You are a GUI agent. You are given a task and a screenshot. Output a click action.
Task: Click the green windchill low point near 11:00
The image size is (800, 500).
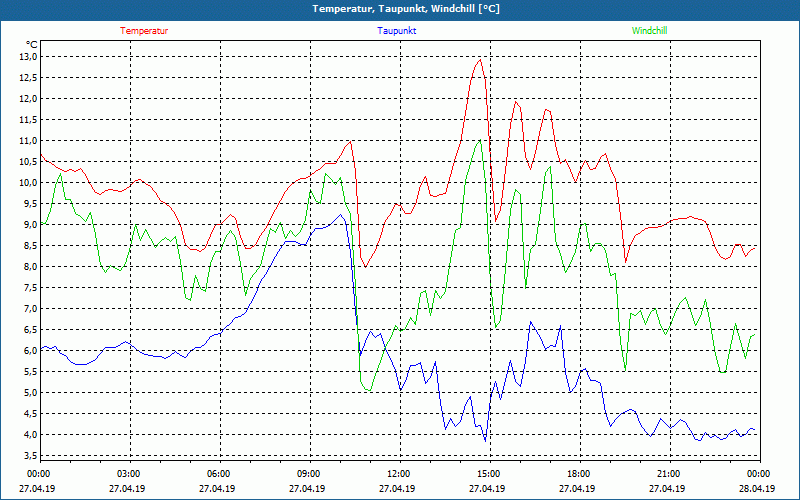tap(369, 391)
